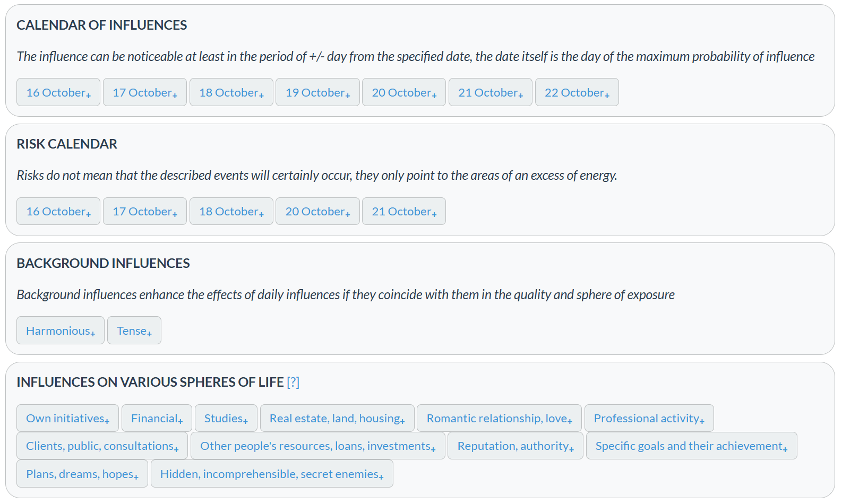The image size is (842, 504).
Task: Open Real estate, land, housing influences
Action: click(337, 418)
